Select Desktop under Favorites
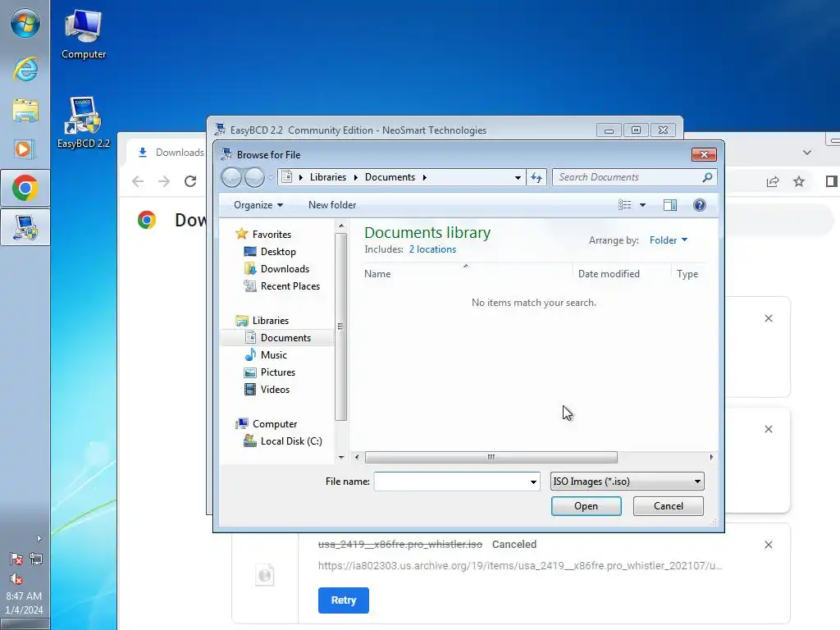Viewport: 840px width, 630px height. click(x=277, y=252)
